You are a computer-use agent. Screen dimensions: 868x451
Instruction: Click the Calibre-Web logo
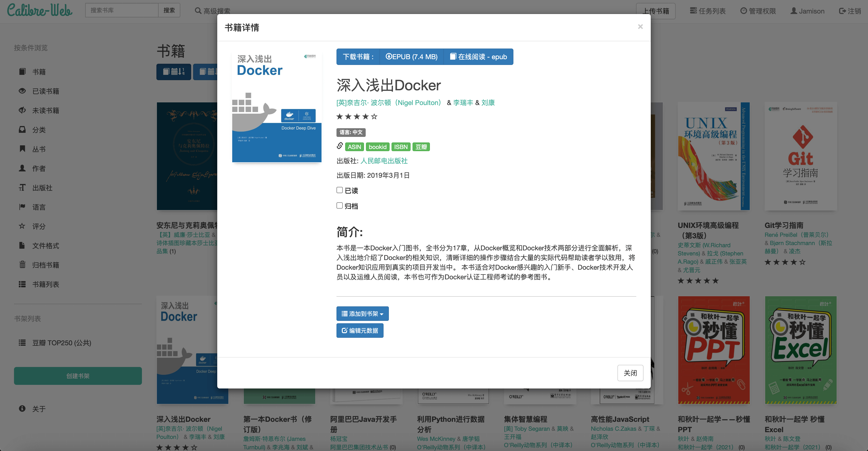pyautogui.click(x=39, y=10)
